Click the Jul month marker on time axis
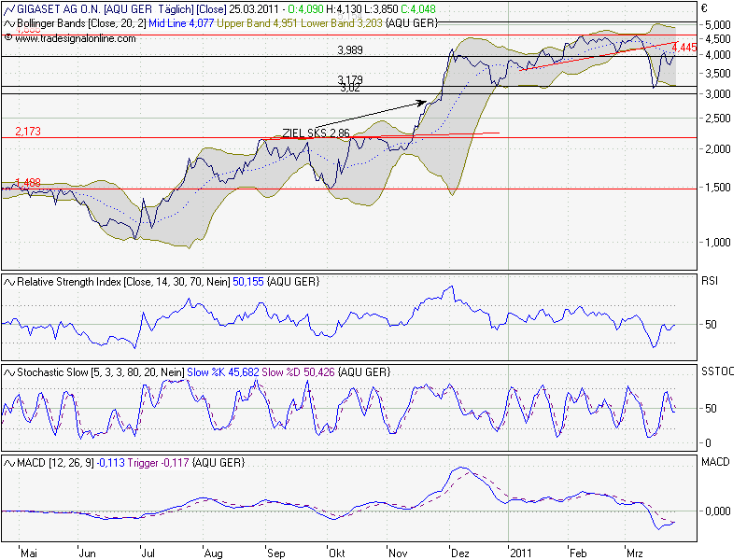This screenshot has height=560, width=747. (148, 553)
